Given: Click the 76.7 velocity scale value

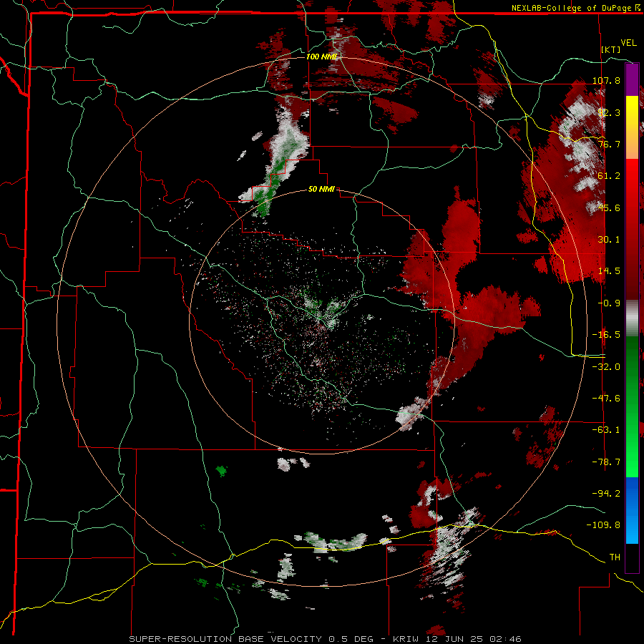Looking at the screenshot, I should 609,144.
